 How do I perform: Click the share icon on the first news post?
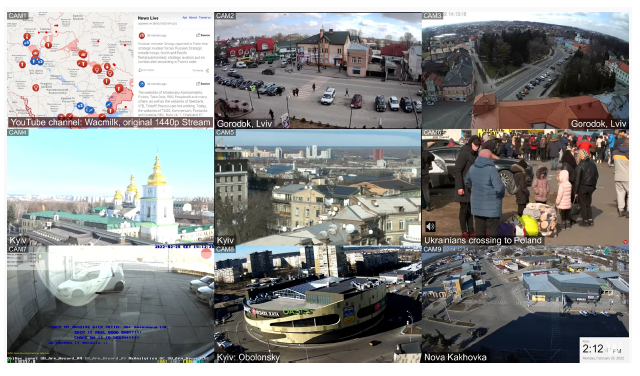click(207, 71)
